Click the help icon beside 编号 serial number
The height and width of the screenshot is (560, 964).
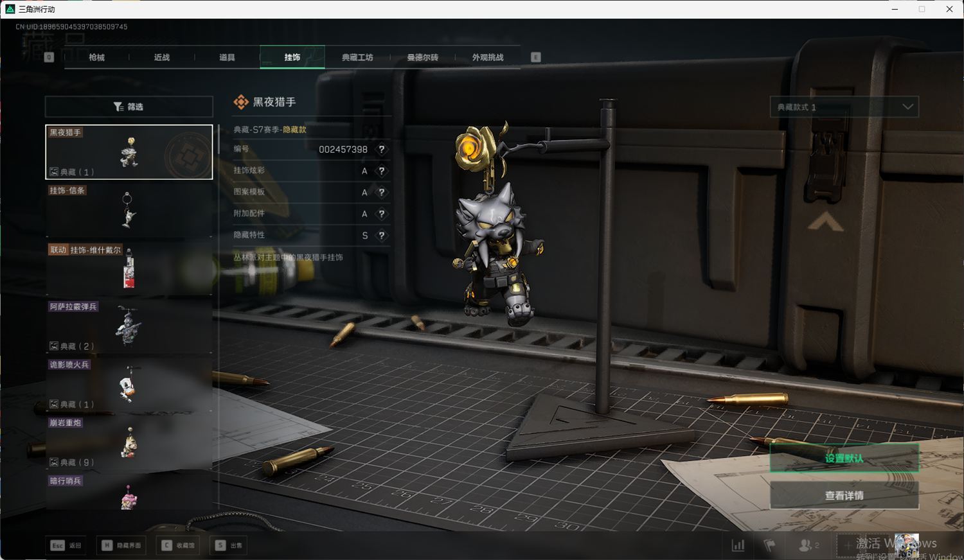coord(382,150)
